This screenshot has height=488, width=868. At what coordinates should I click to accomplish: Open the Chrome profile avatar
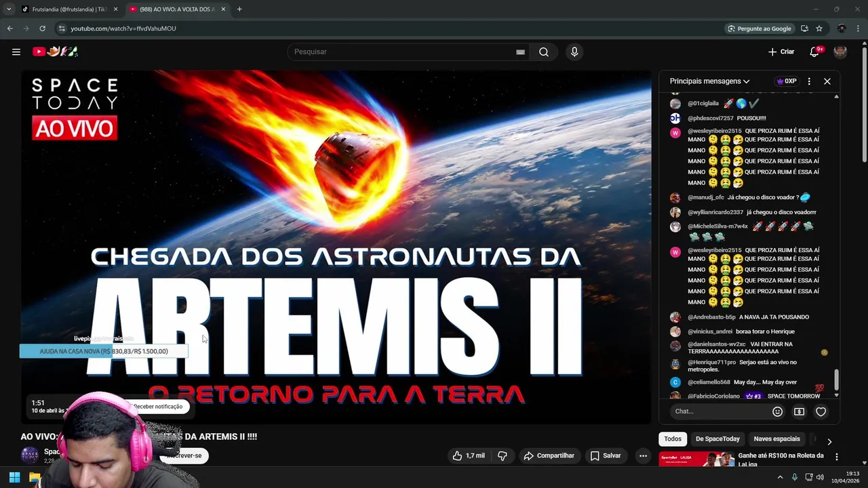[x=842, y=28]
